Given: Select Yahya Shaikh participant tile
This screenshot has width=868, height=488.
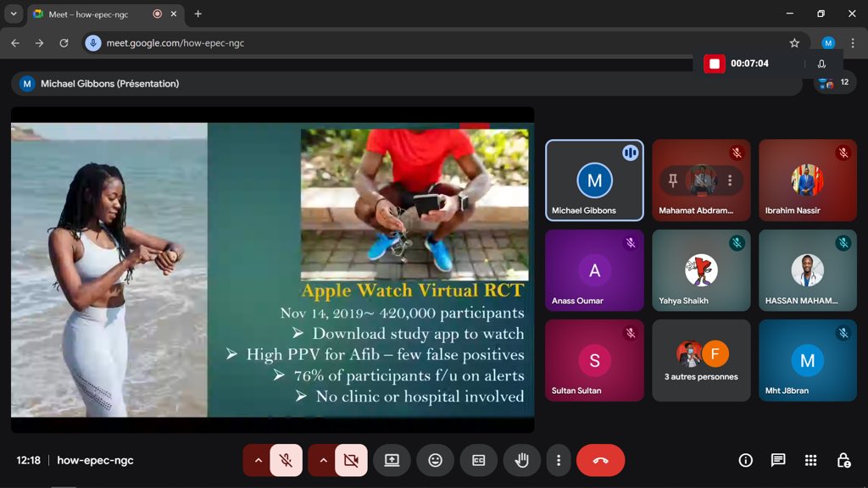Looking at the screenshot, I should [x=701, y=270].
